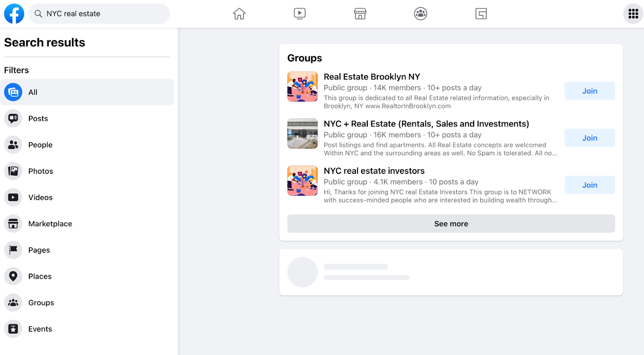Select the Events filter icon
Viewport: 644px width, 355px height.
(x=13, y=329)
